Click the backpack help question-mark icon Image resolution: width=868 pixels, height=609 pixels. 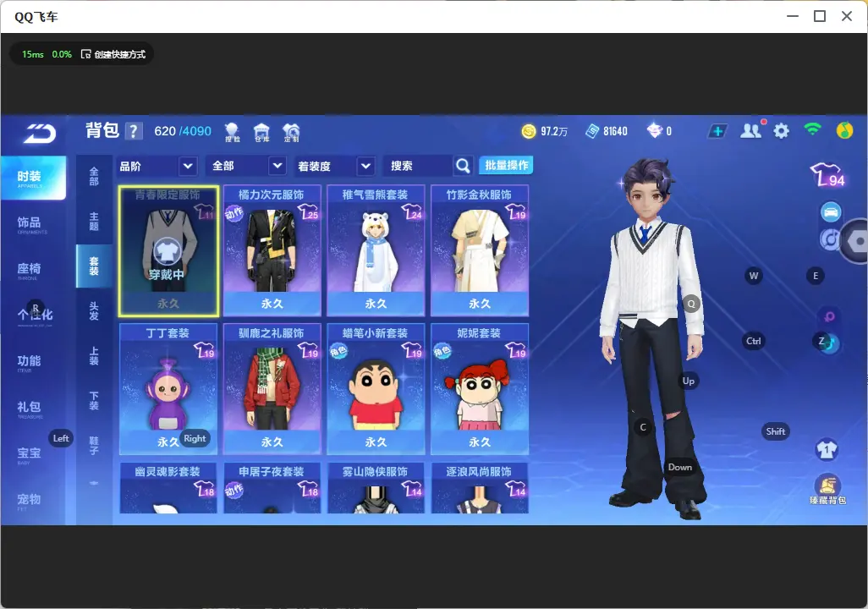click(x=134, y=131)
